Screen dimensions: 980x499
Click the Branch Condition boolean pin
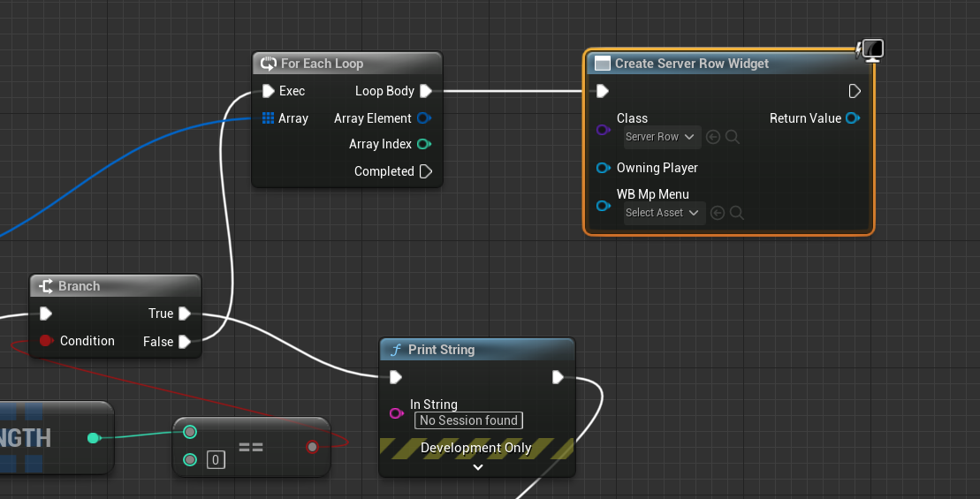[x=46, y=340]
